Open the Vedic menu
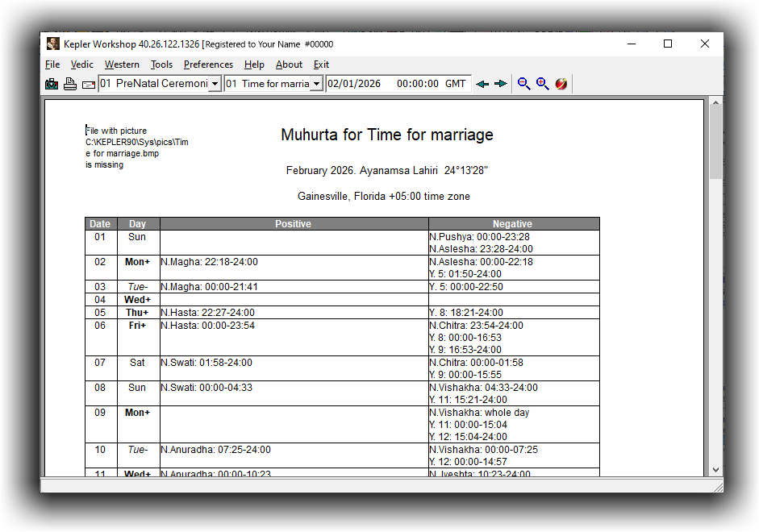This screenshot has height=532, width=759. pyautogui.click(x=81, y=64)
